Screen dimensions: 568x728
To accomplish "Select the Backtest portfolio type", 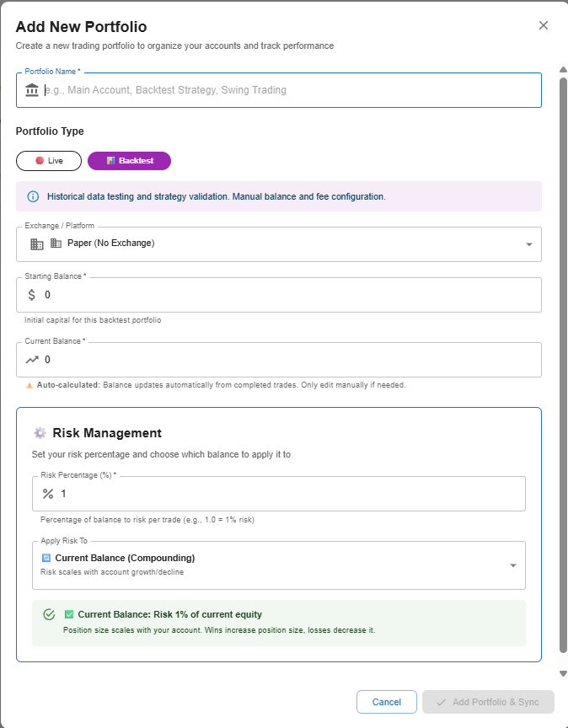I will click(129, 161).
